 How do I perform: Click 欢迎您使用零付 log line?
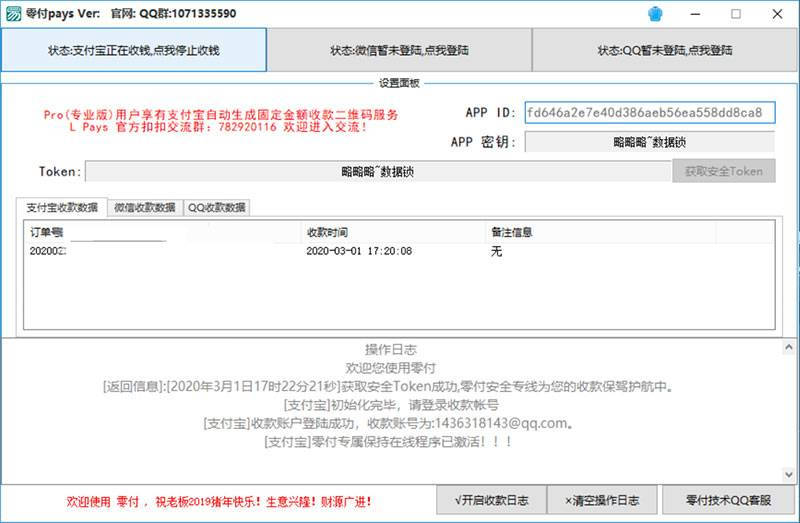(391, 368)
